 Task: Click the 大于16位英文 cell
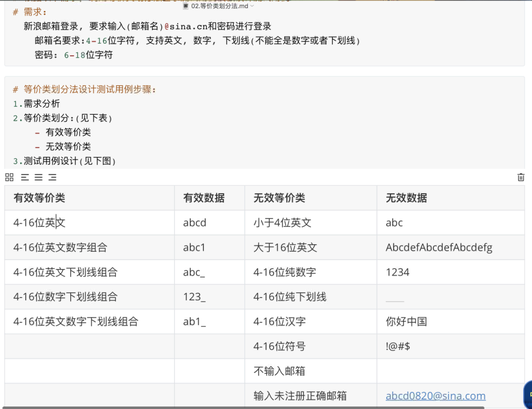point(311,248)
